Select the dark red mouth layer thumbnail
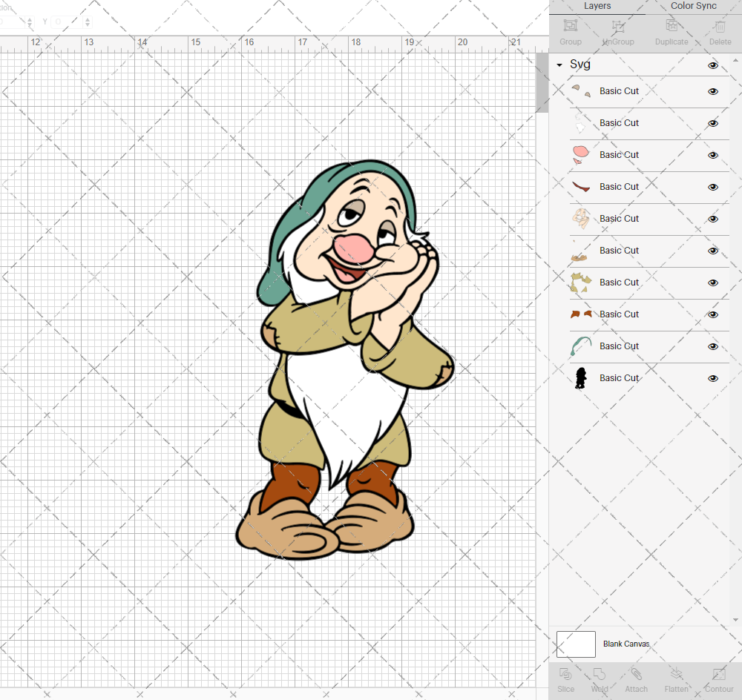Image resolution: width=742 pixels, height=700 pixels. (581, 187)
